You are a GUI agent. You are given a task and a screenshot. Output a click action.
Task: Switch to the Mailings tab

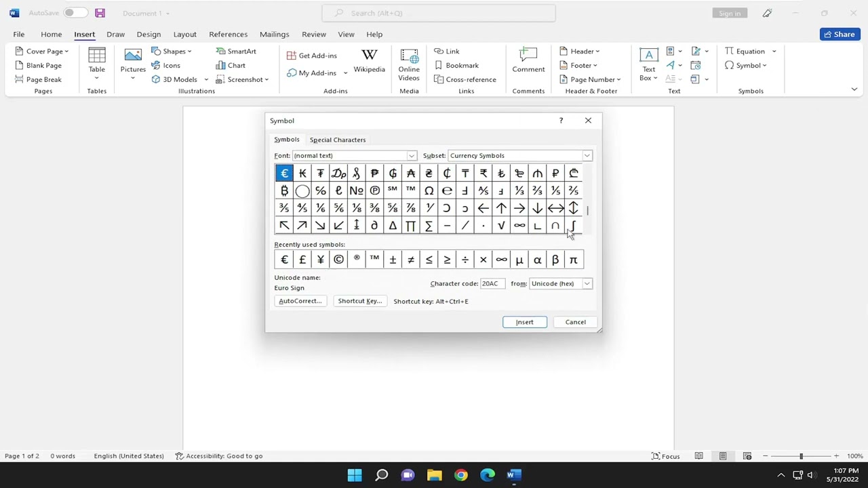click(x=274, y=34)
